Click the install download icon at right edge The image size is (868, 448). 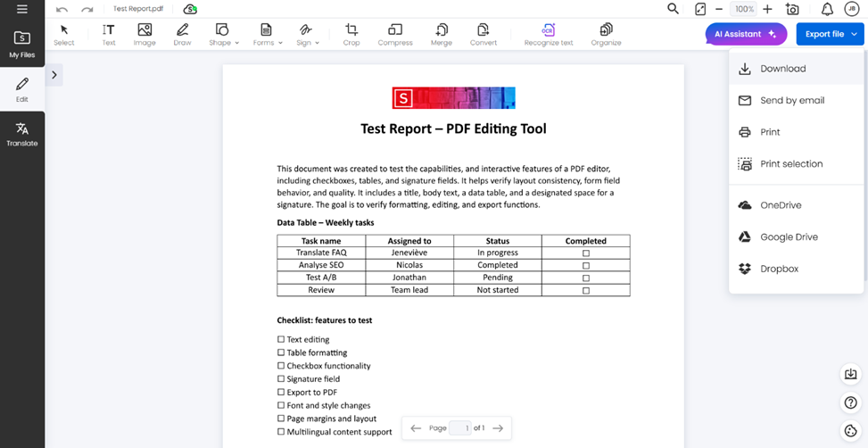(x=850, y=374)
